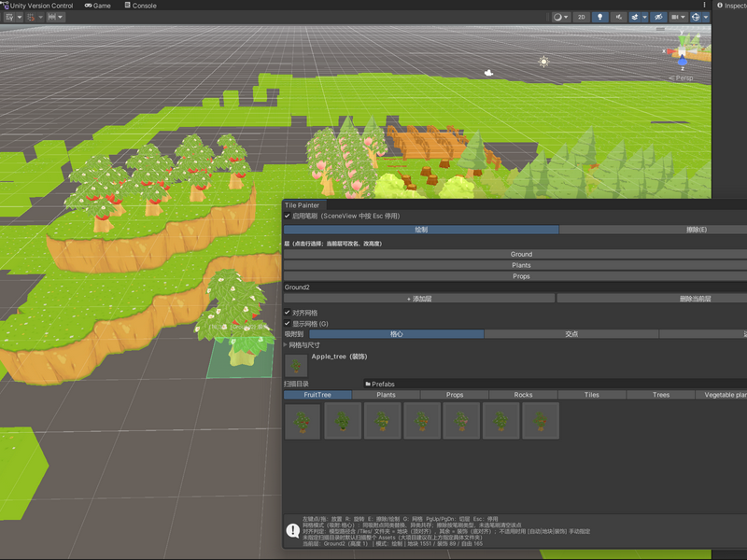Toggle the scene gizmos icon
Viewport: 747px width, 560px height.
(696, 17)
